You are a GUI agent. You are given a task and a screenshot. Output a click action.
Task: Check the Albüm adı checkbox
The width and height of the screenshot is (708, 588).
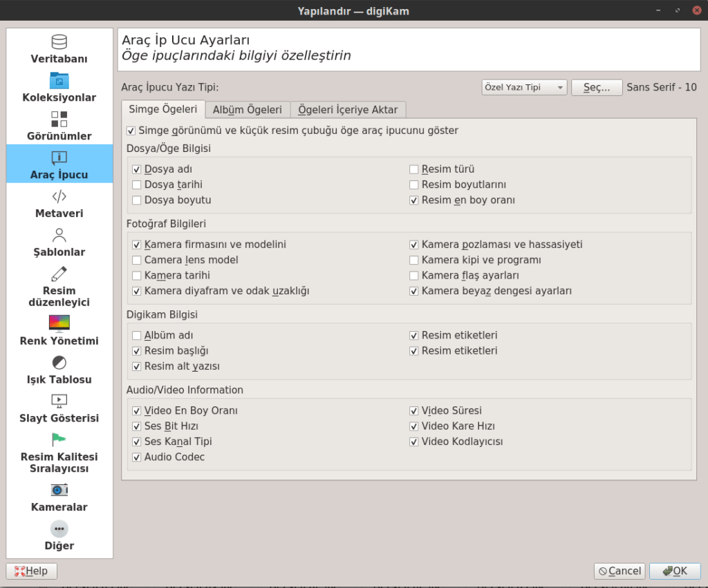(x=136, y=335)
